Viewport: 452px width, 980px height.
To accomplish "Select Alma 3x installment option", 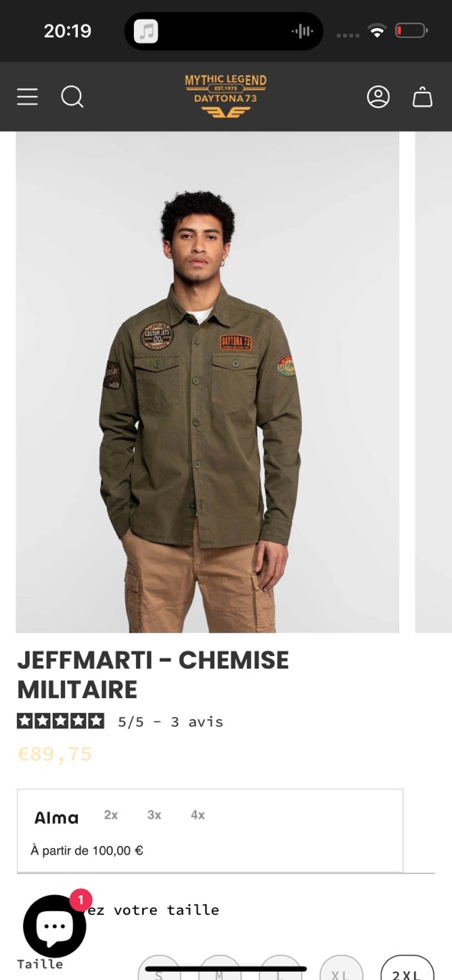I will [x=154, y=815].
